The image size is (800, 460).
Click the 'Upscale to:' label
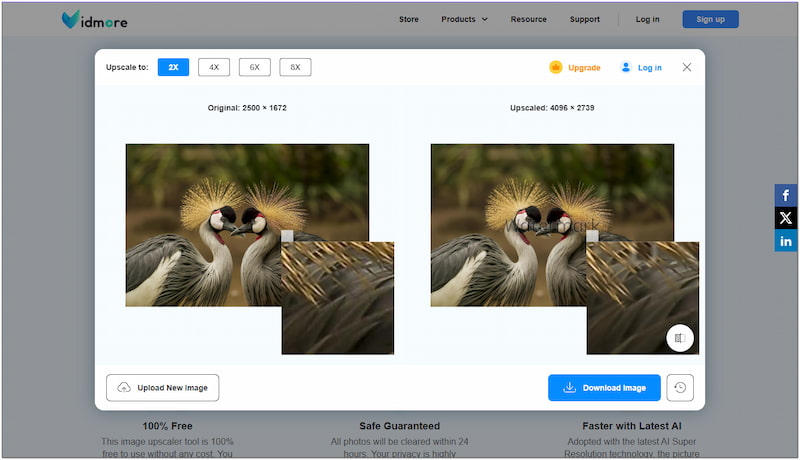click(127, 67)
